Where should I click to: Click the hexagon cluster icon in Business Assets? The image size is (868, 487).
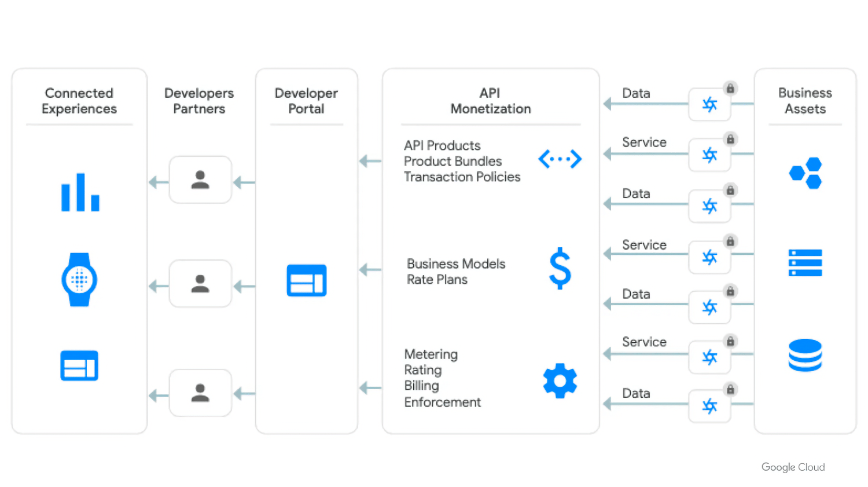[806, 173]
